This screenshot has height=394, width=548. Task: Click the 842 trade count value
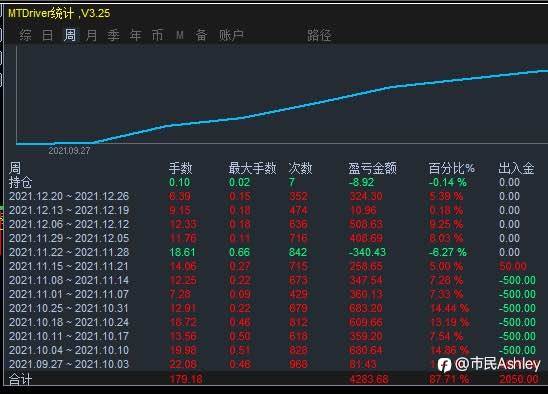(298, 252)
